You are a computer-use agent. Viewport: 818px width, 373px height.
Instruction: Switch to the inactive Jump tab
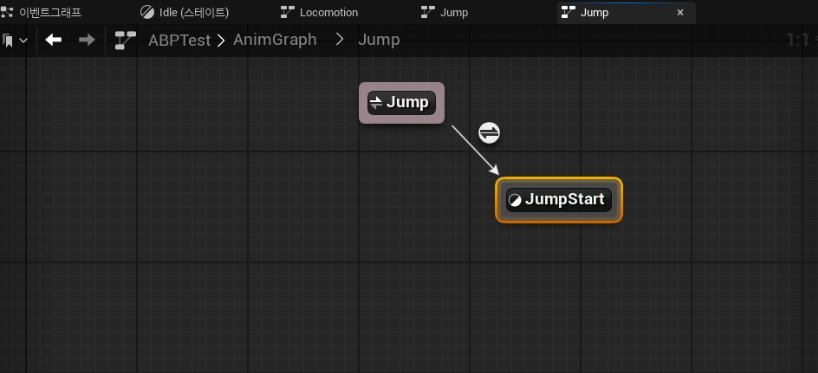point(454,12)
